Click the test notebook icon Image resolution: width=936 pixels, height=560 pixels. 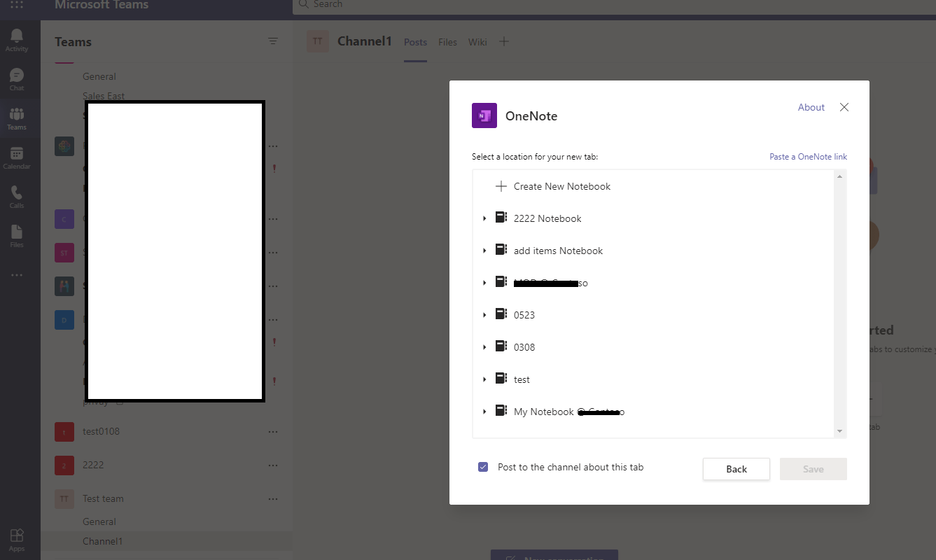(501, 379)
